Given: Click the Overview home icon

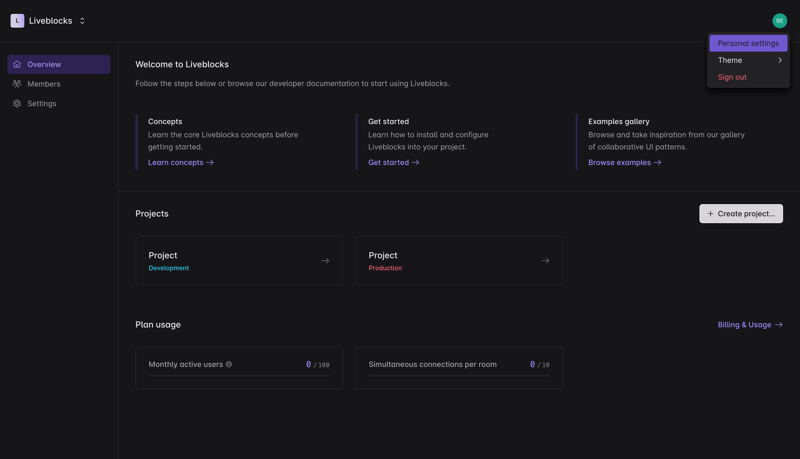Looking at the screenshot, I should (x=17, y=64).
